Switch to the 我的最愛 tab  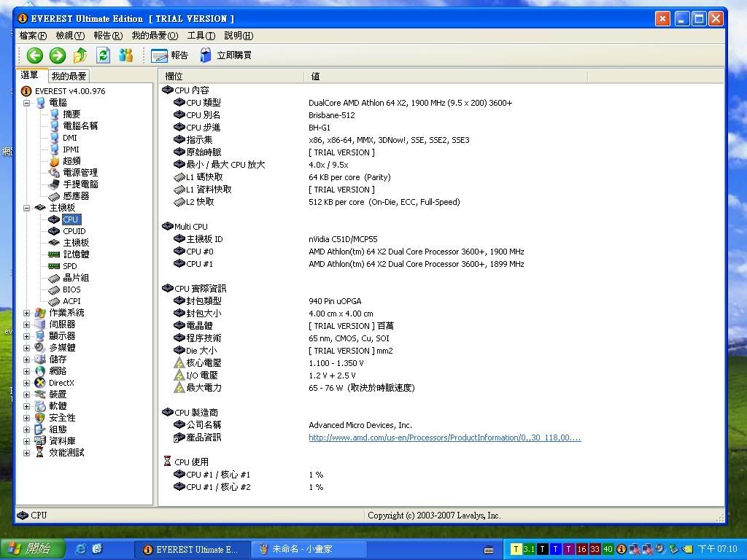click(x=69, y=76)
